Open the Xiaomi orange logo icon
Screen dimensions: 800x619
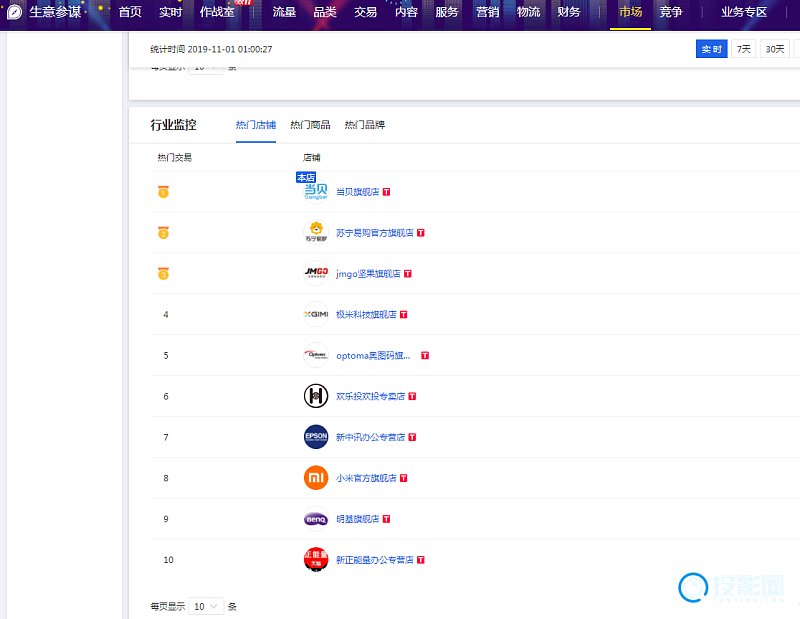click(316, 478)
